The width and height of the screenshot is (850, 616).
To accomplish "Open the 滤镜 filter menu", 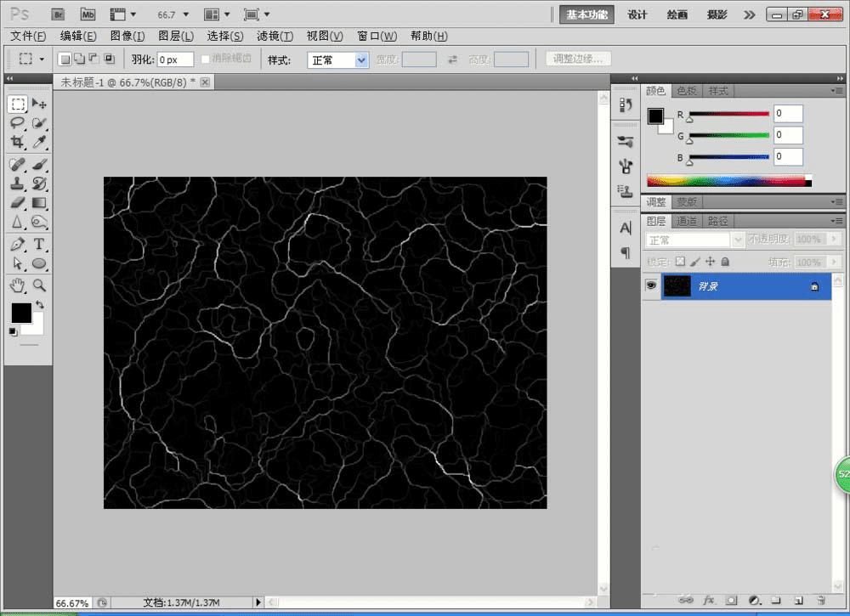I will (x=275, y=36).
